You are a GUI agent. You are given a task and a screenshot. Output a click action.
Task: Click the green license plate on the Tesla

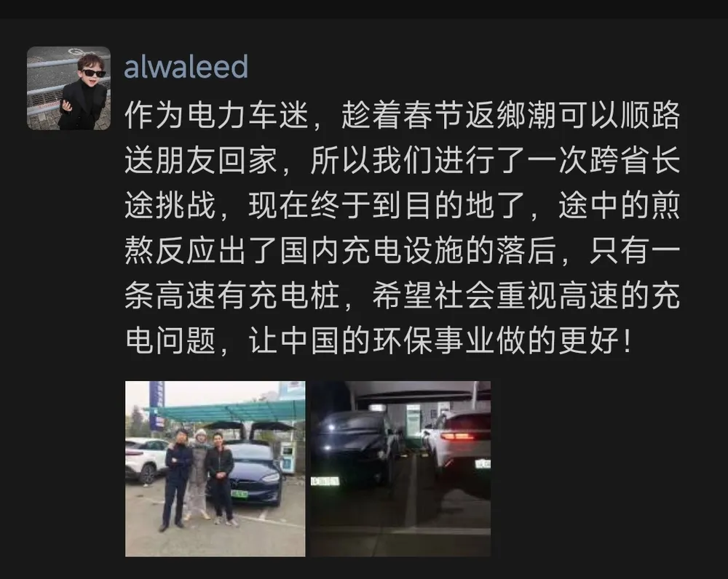point(240,494)
